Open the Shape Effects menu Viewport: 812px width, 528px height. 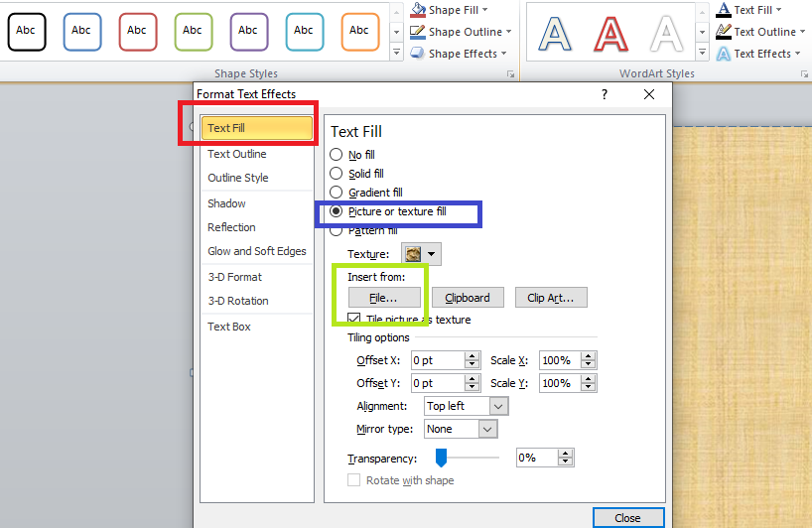461,54
